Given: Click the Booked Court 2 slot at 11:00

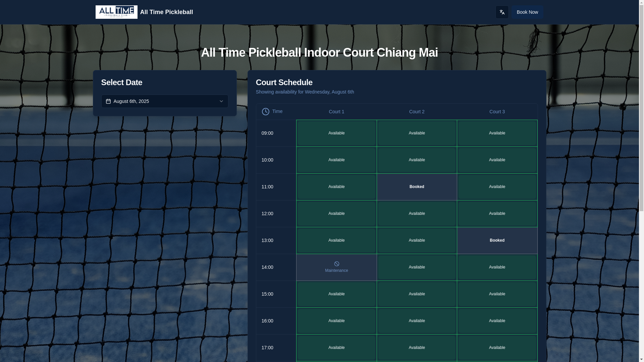Looking at the screenshot, I should tap(417, 187).
